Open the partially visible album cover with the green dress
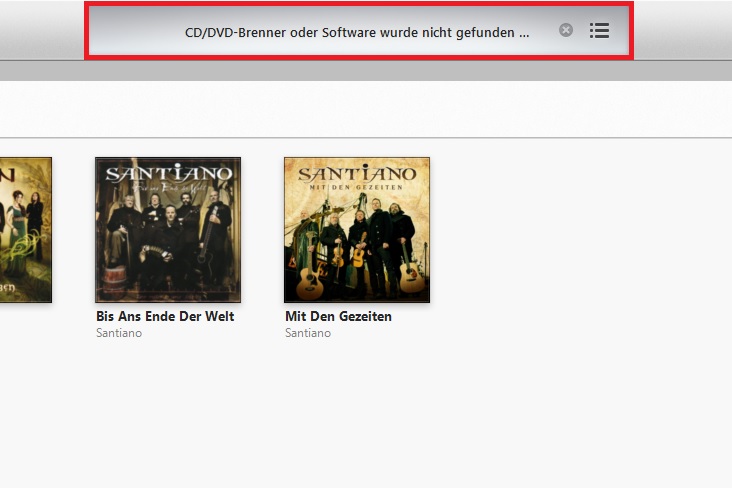 coord(26,230)
